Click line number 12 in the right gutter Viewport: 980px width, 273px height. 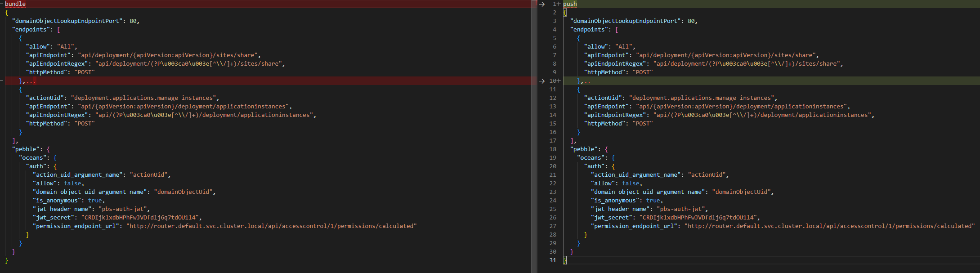[x=553, y=98]
